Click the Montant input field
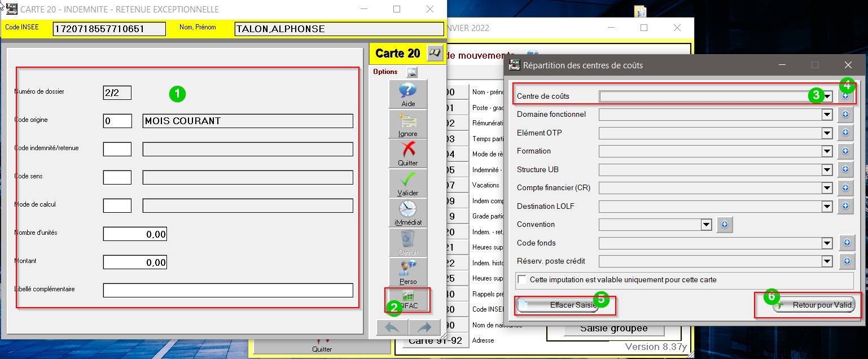The width and height of the screenshot is (868, 359). 135,262
